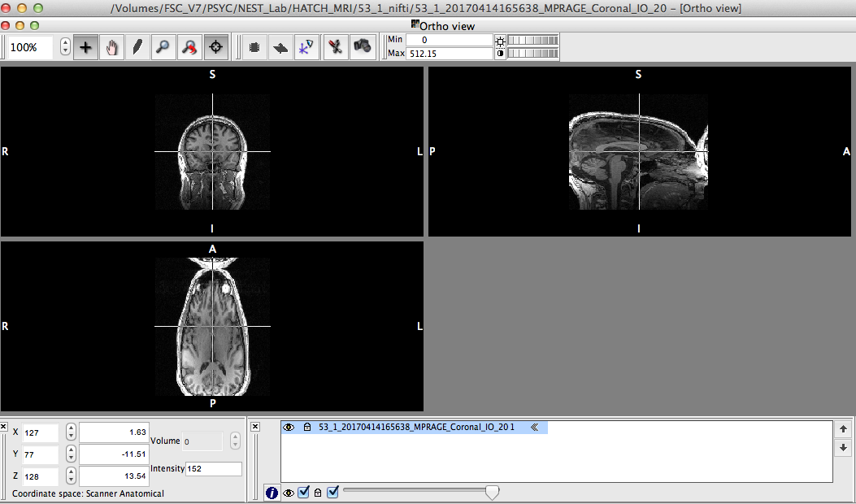The width and height of the screenshot is (856, 504).
Task: Select the magnifier zoom tool
Action: pyautogui.click(x=163, y=47)
